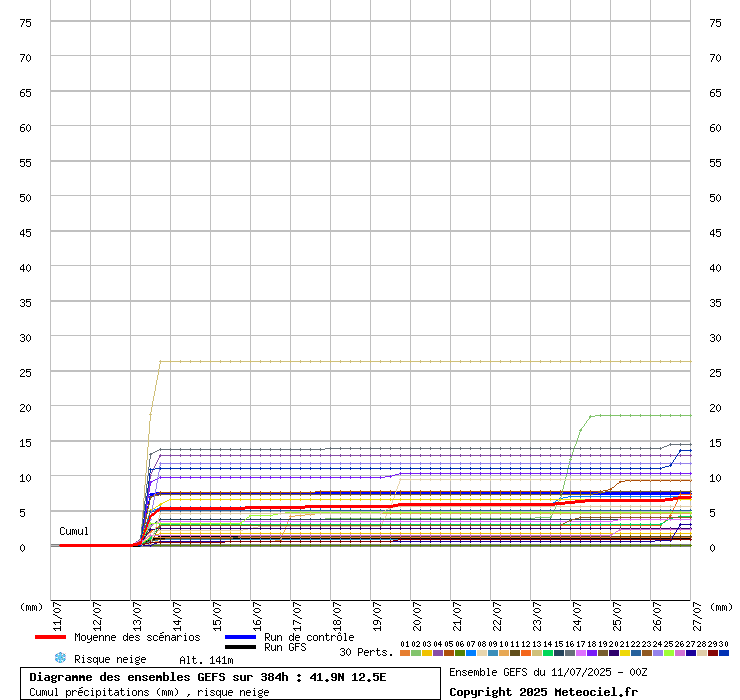Click the 27/07 date label on x-axis

[697, 616]
